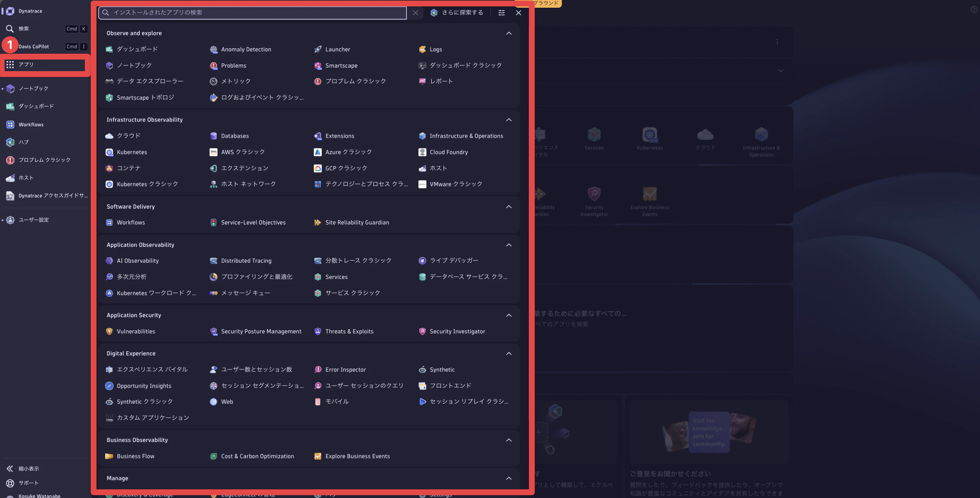Click the Cloud Foundry icon
The width and height of the screenshot is (980, 498).
pos(422,152)
